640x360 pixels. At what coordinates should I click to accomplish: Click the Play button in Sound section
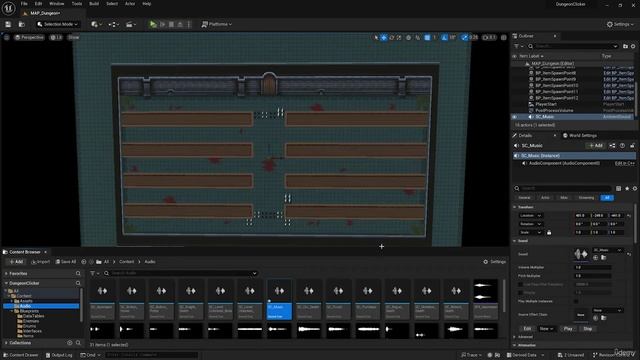(x=568, y=329)
